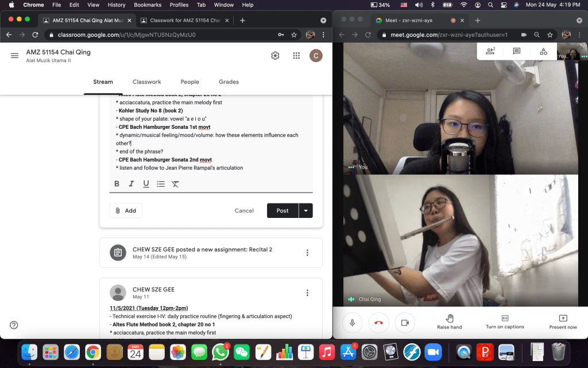Turn off the camera in Meet
Screen dimensions: 588x368
coord(405,323)
